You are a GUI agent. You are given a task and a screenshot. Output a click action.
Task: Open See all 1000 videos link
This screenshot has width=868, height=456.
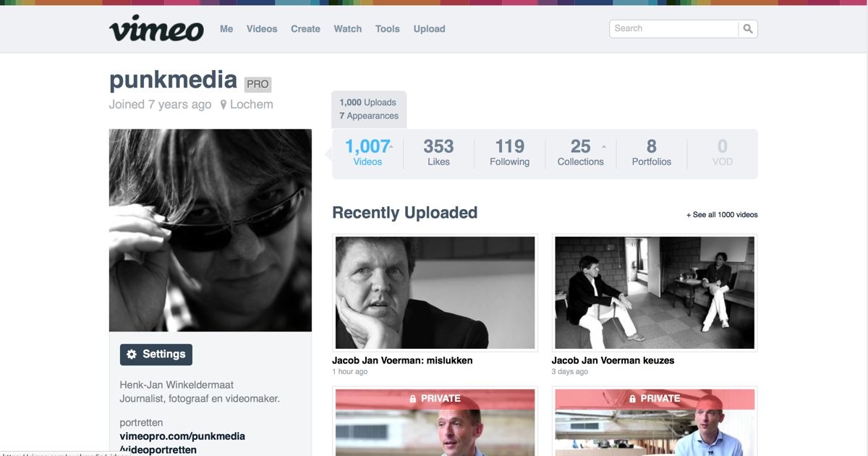click(x=722, y=215)
